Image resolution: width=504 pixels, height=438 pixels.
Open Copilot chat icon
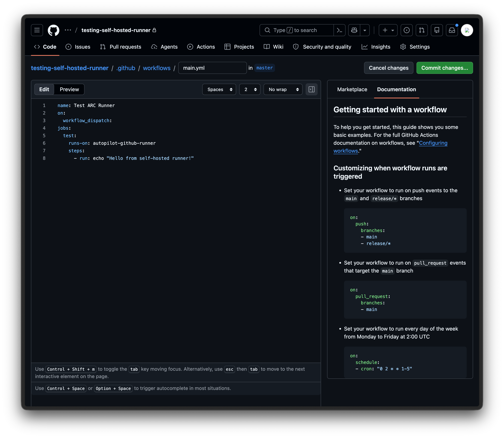click(354, 30)
